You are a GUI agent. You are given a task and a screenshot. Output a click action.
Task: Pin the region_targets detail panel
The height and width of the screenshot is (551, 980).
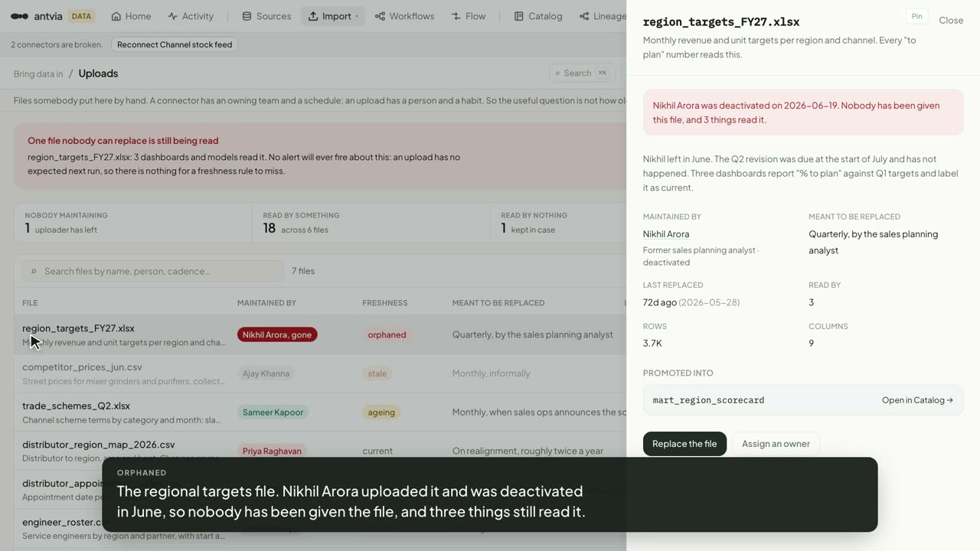click(916, 16)
